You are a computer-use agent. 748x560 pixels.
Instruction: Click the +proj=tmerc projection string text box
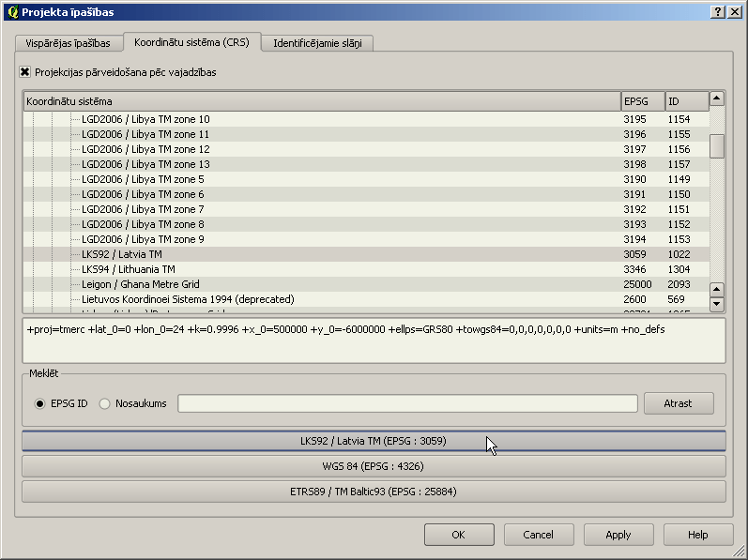pos(374,341)
